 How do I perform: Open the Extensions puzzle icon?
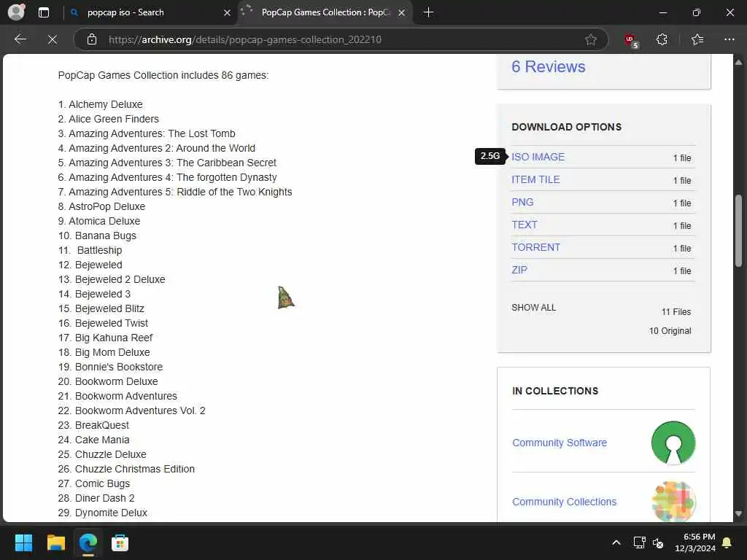coord(662,39)
